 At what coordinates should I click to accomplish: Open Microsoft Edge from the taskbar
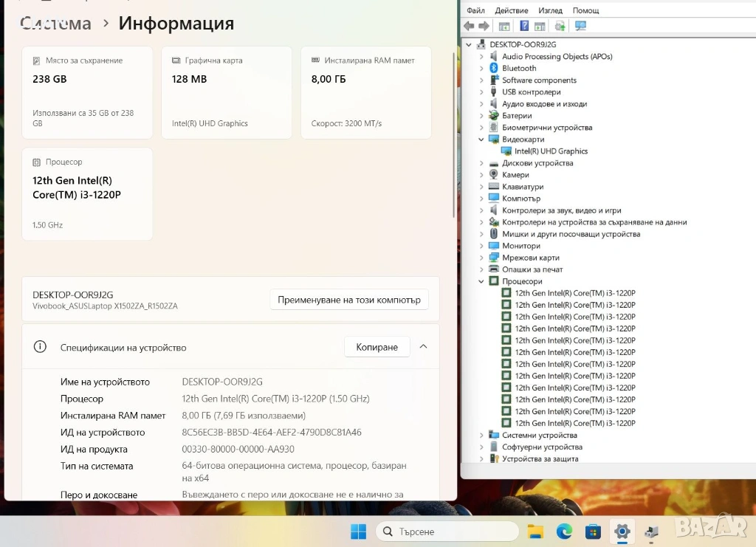coord(564,531)
